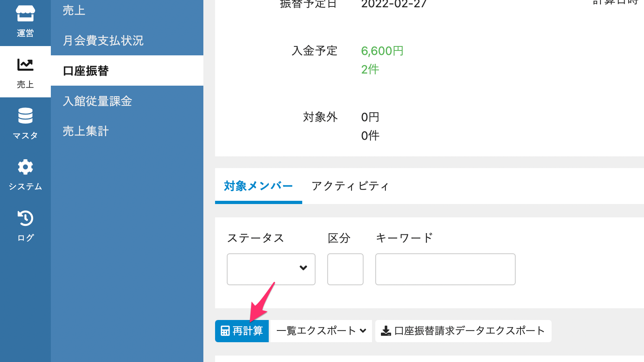Click the green 6,600円 入金予定 amount

coord(382,51)
